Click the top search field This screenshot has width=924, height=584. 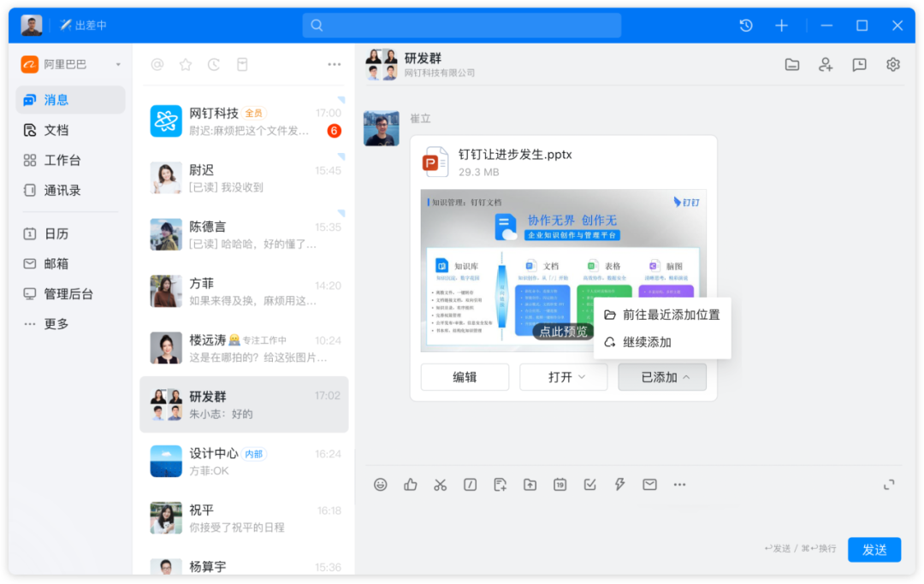pos(461,26)
